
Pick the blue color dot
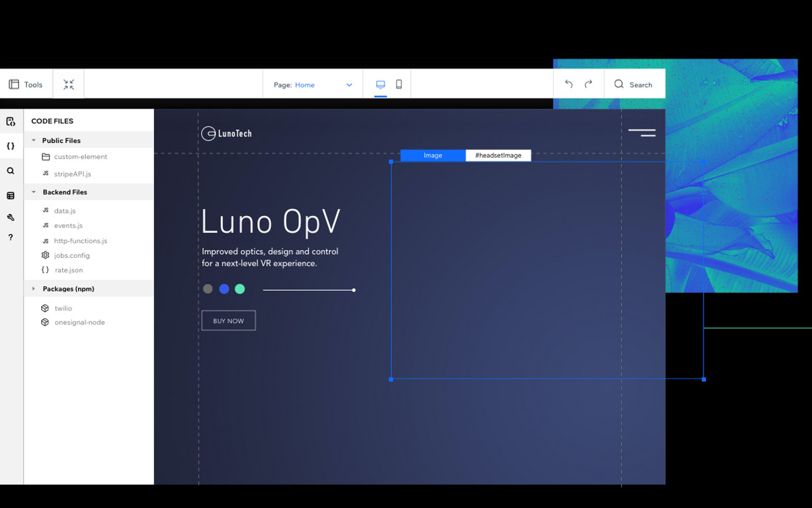[x=224, y=289]
